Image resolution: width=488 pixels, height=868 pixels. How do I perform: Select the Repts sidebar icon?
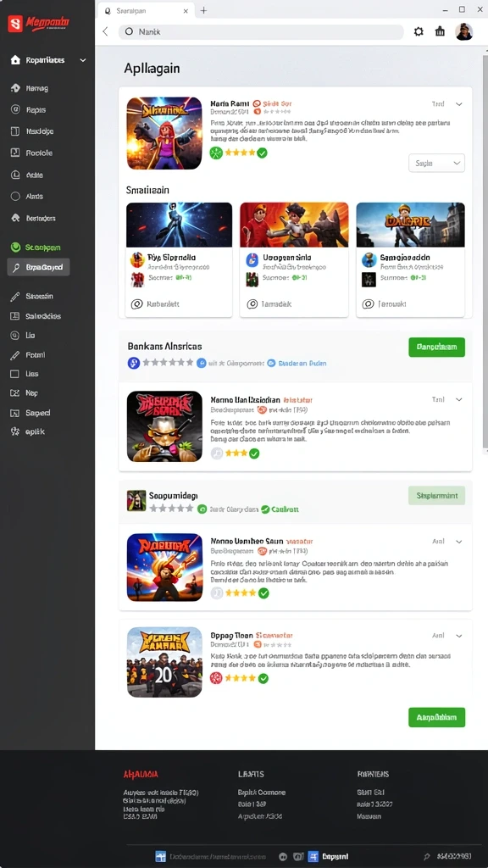(15, 109)
